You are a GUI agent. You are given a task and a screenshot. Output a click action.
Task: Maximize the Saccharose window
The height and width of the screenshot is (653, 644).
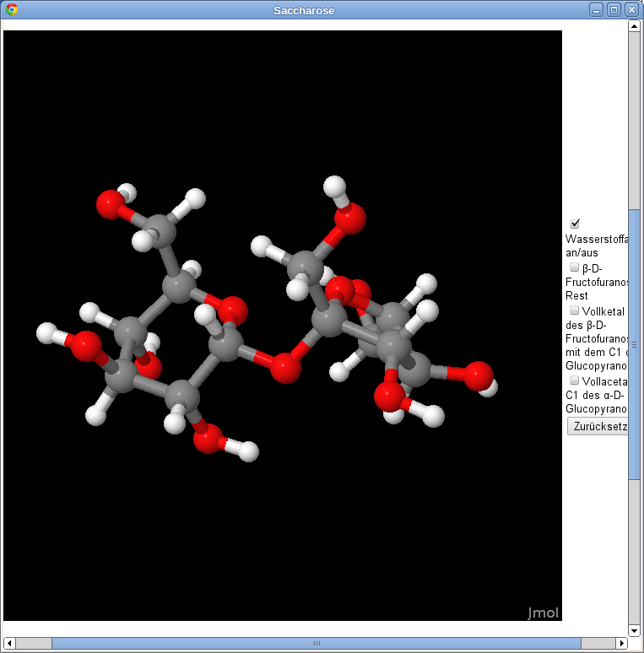pos(614,10)
